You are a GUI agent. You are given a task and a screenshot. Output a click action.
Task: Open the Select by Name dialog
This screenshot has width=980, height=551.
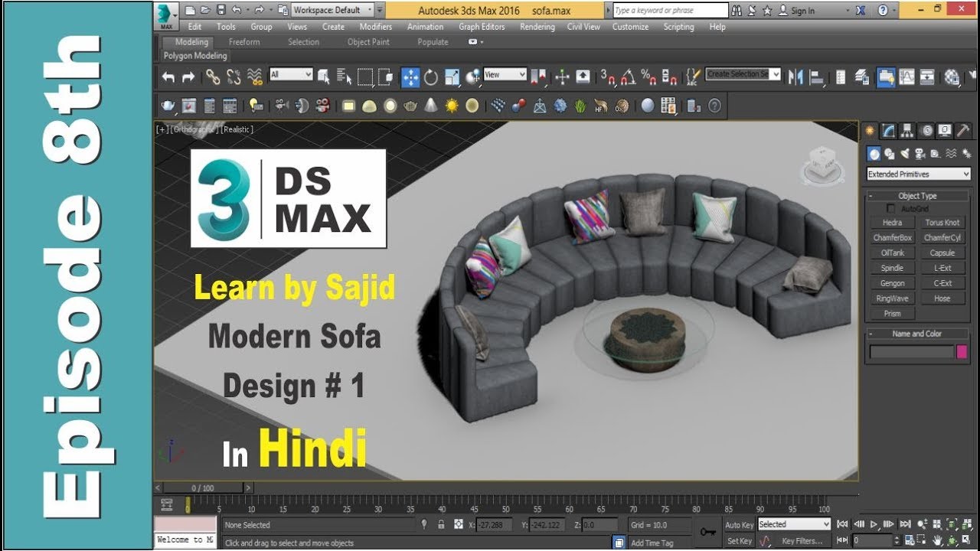344,77
